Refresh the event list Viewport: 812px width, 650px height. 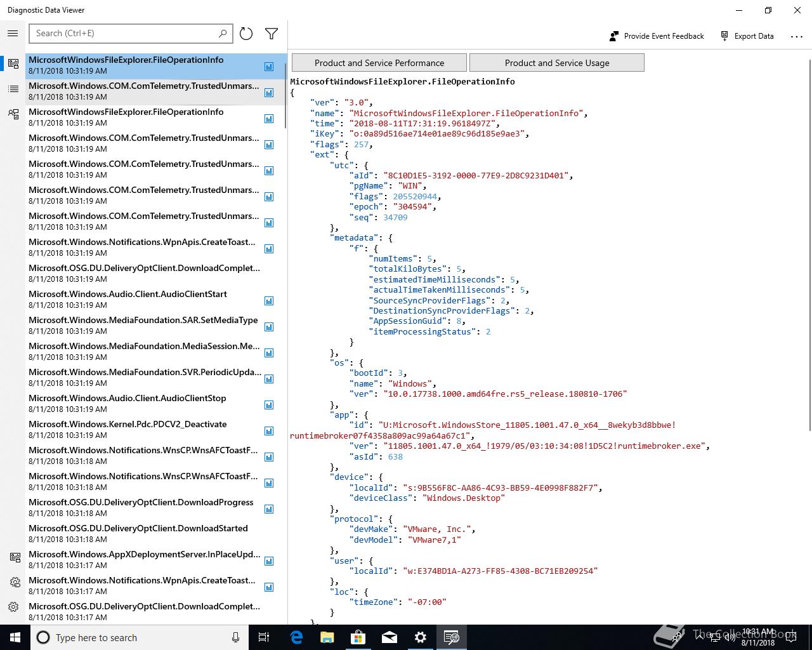tap(246, 34)
